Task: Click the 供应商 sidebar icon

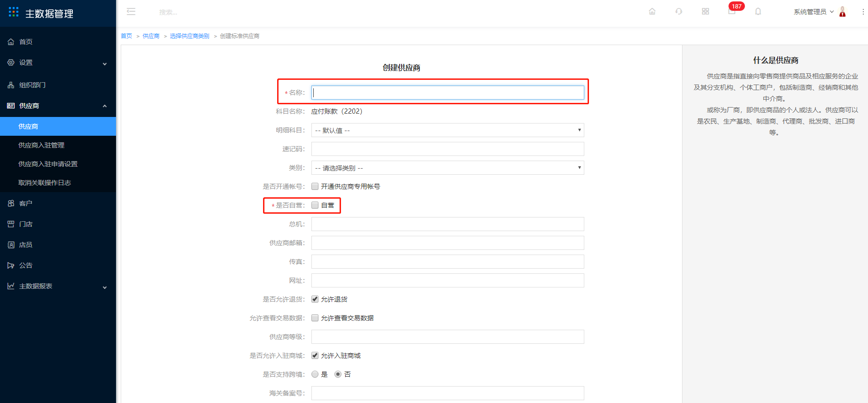Action: pyautogui.click(x=11, y=106)
